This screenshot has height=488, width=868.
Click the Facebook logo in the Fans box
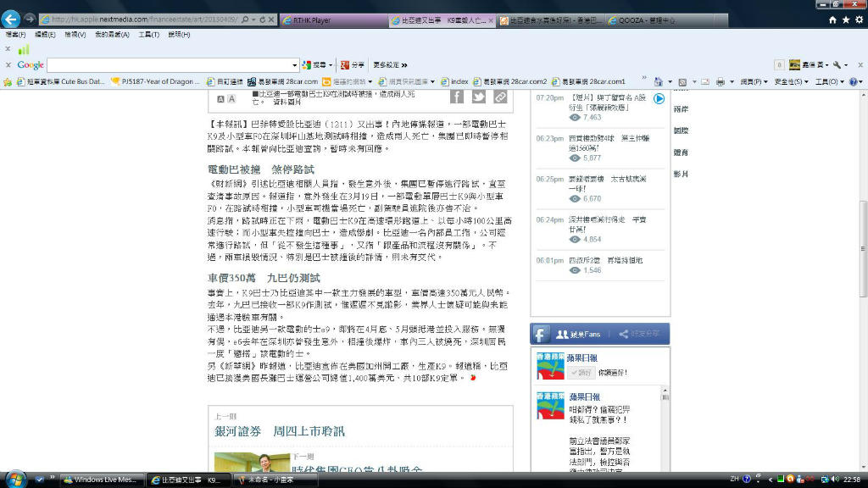tap(540, 334)
